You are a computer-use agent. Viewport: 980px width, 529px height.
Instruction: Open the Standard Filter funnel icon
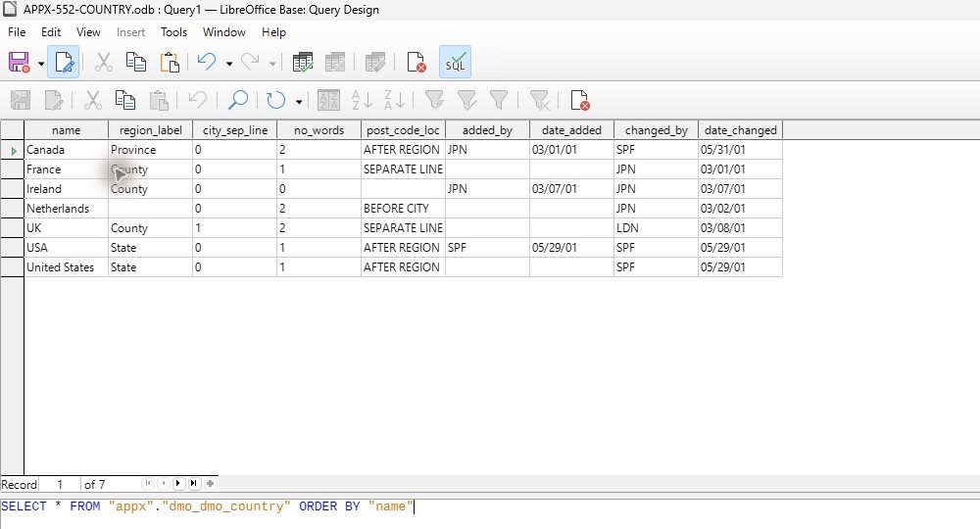(499, 100)
